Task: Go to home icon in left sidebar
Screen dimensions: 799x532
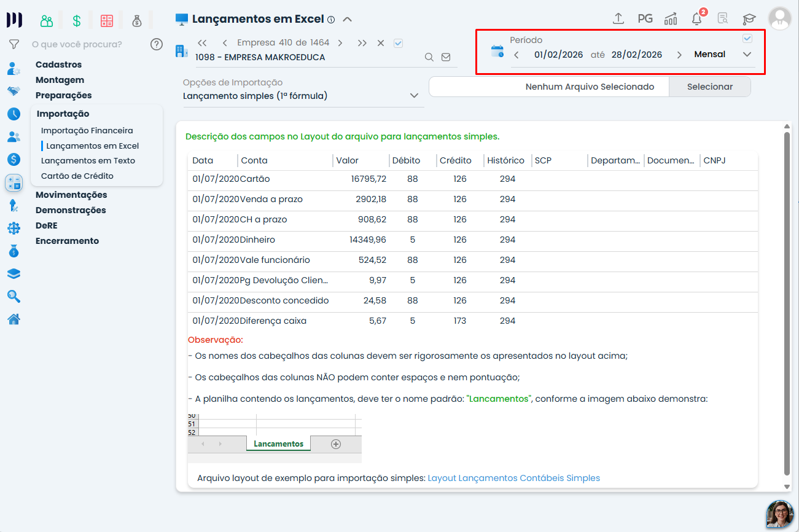Action: [14, 319]
